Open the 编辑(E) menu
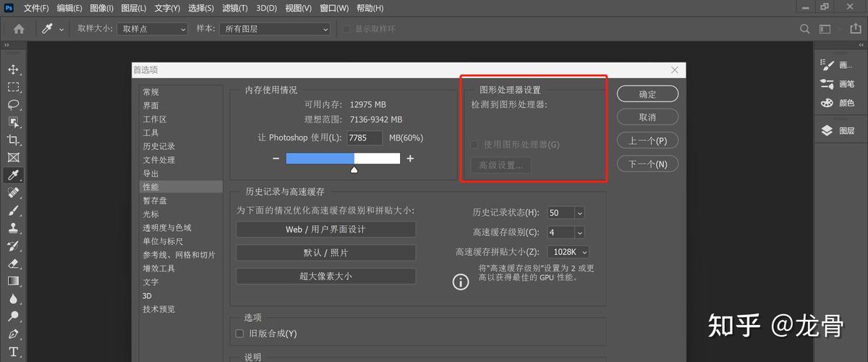Image resolution: width=868 pixels, height=362 pixels. 69,8
